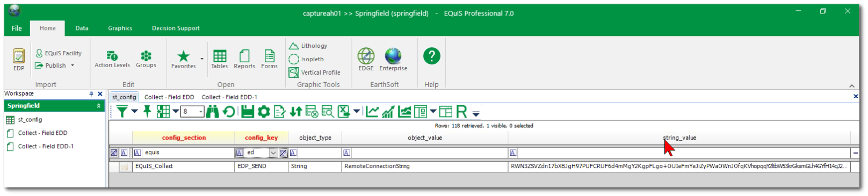Switch to the Home ribbon tab
The image size is (868, 196).
pos(47,28)
